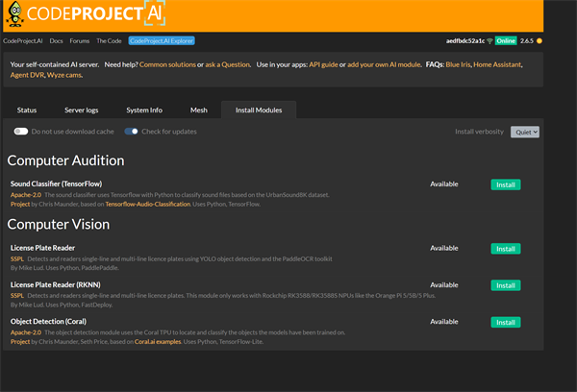This screenshot has width=577, height=392.
Task: Open the System Info tab
Action: pyautogui.click(x=144, y=110)
